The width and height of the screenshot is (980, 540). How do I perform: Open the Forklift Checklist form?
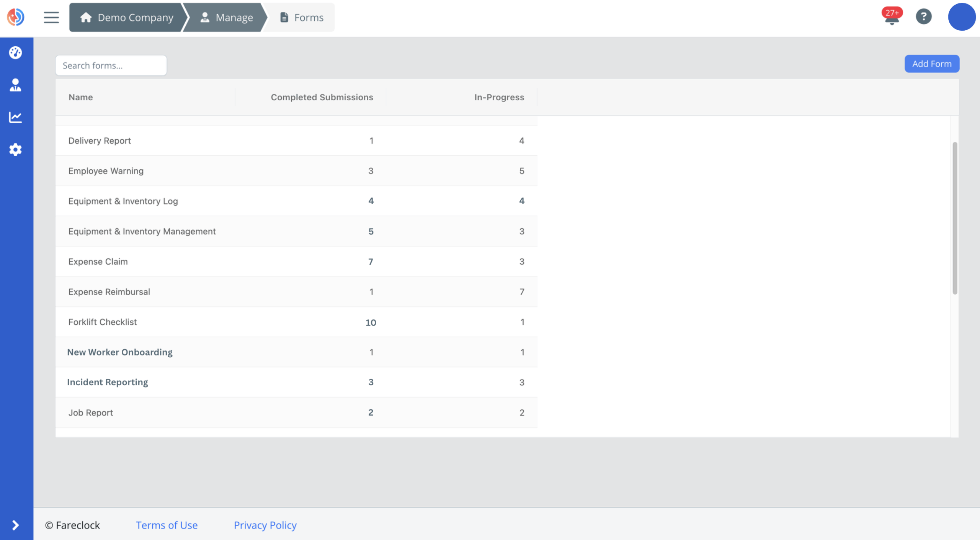[x=102, y=322]
